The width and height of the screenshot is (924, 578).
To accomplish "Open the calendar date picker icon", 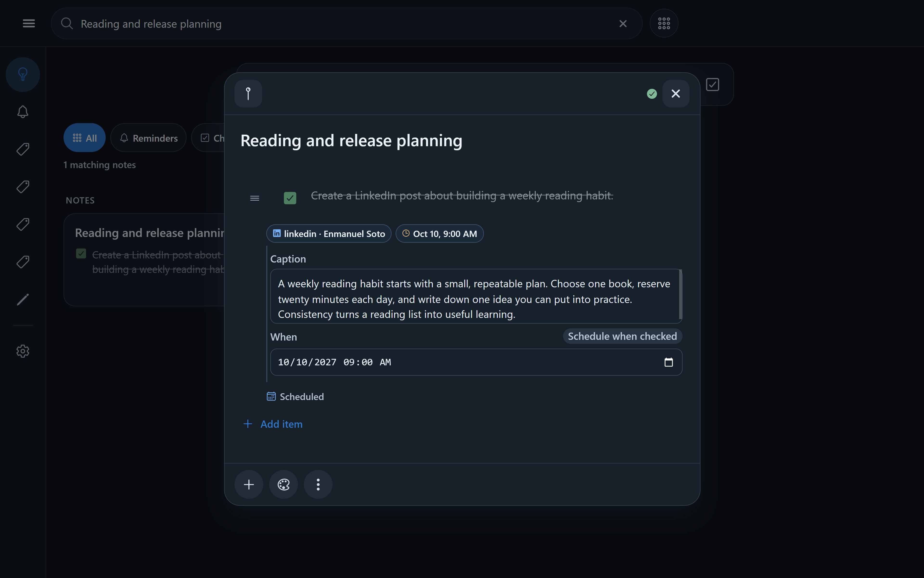I will point(668,362).
